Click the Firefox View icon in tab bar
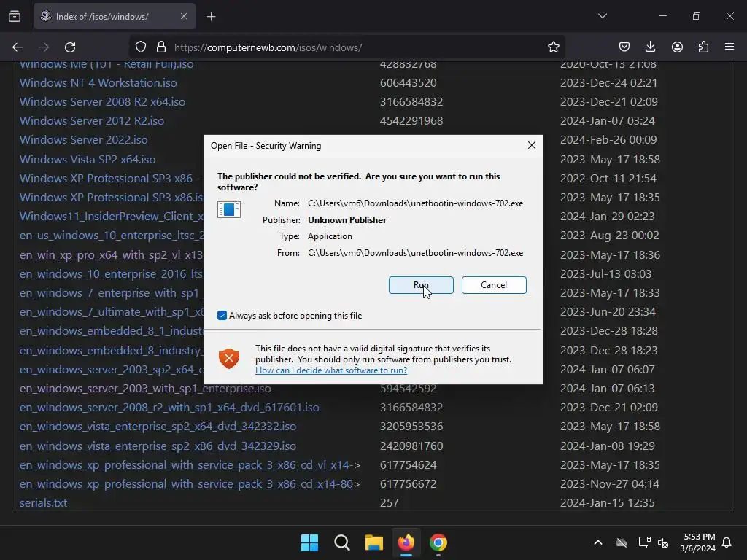The width and height of the screenshot is (747, 560). coord(15,16)
